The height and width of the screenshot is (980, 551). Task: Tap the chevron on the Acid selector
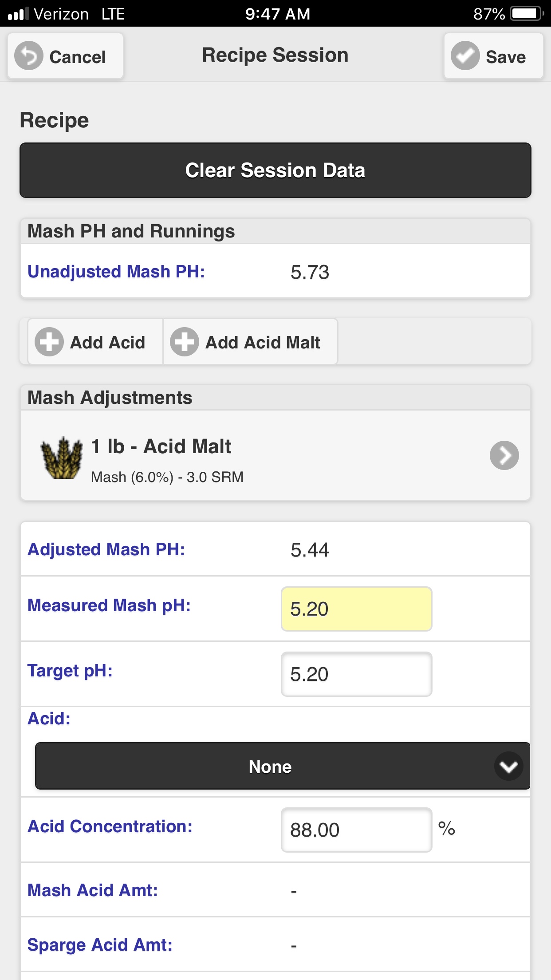(x=509, y=766)
